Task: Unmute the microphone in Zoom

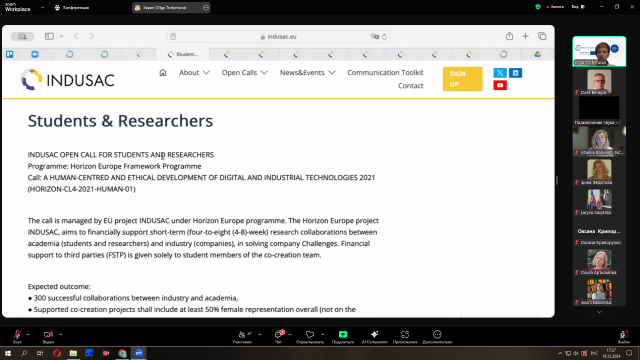Action: click(17, 337)
